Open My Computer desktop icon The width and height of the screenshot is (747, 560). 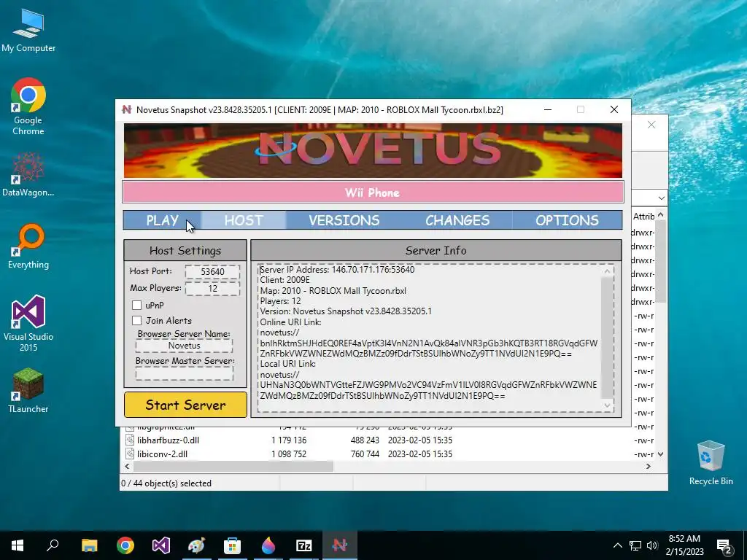[x=28, y=31]
